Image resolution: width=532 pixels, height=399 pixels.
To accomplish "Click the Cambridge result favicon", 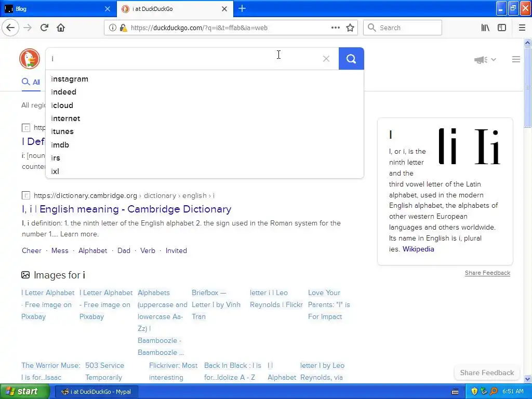I will pyautogui.click(x=26, y=195).
